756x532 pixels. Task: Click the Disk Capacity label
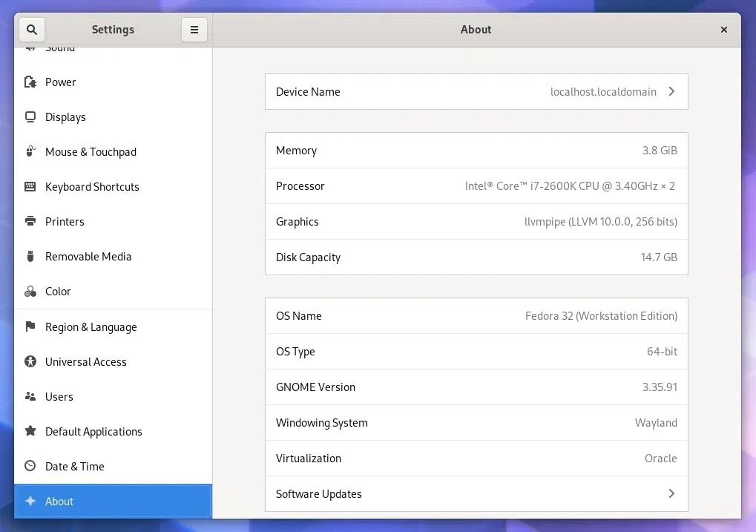308,257
